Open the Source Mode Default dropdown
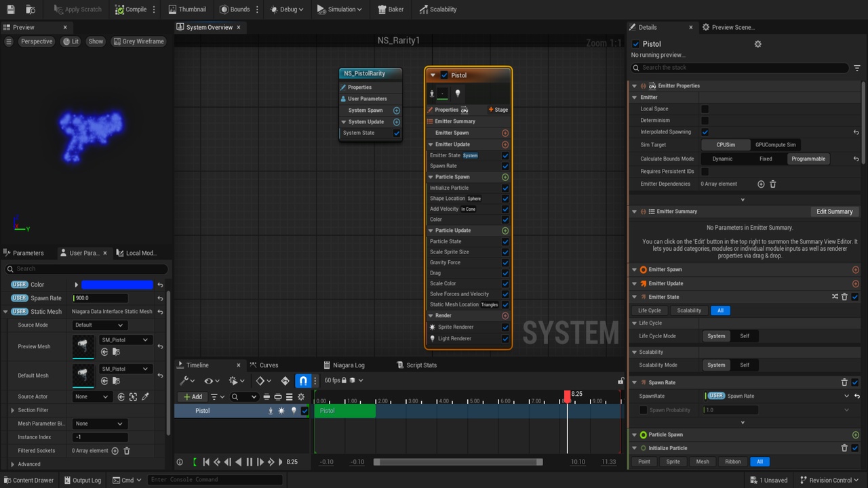868x488 pixels. [99, 325]
